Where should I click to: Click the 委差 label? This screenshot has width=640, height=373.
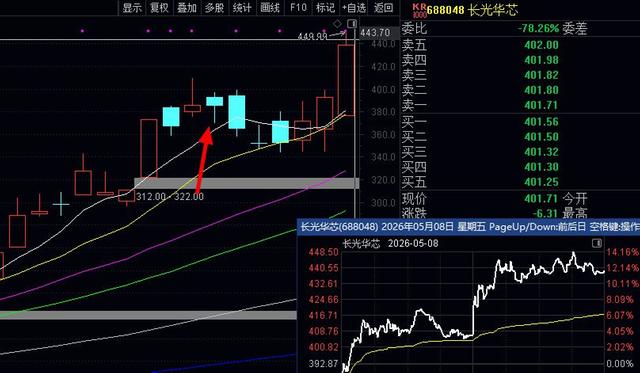[x=575, y=28]
